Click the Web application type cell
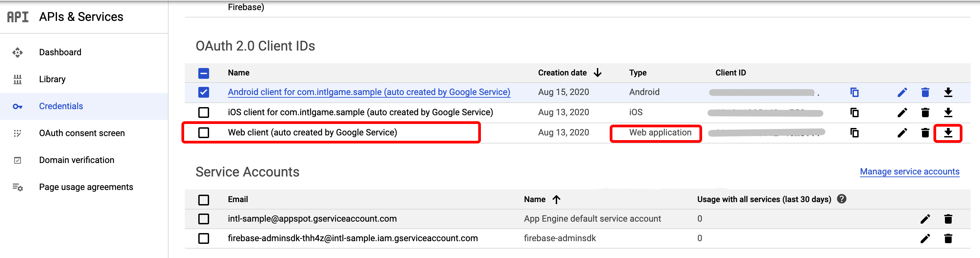980x258 pixels. [x=660, y=132]
